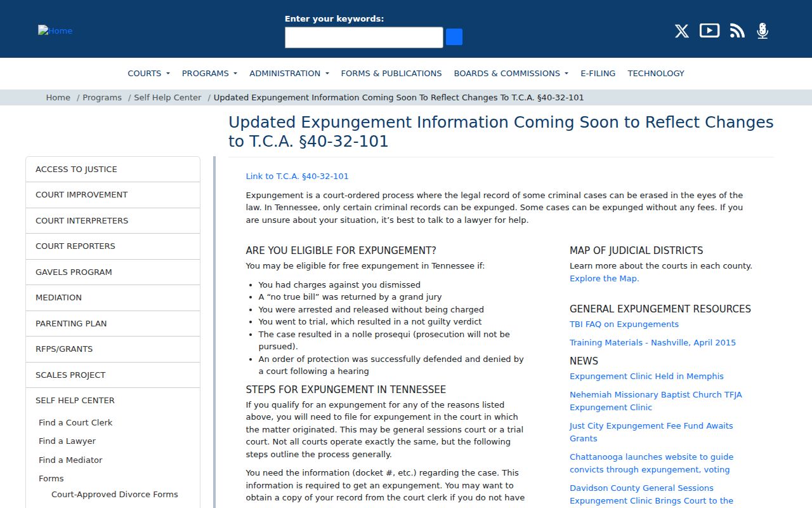Image resolution: width=812 pixels, height=508 pixels.
Task: Select Court-Approved Divorce Forms
Action: point(115,494)
